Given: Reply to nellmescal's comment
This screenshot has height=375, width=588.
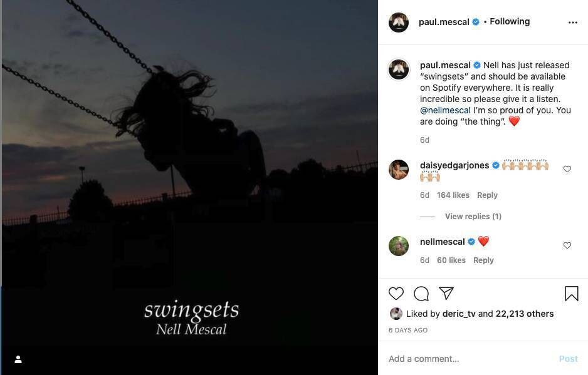Looking at the screenshot, I should pyautogui.click(x=483, y=260).
